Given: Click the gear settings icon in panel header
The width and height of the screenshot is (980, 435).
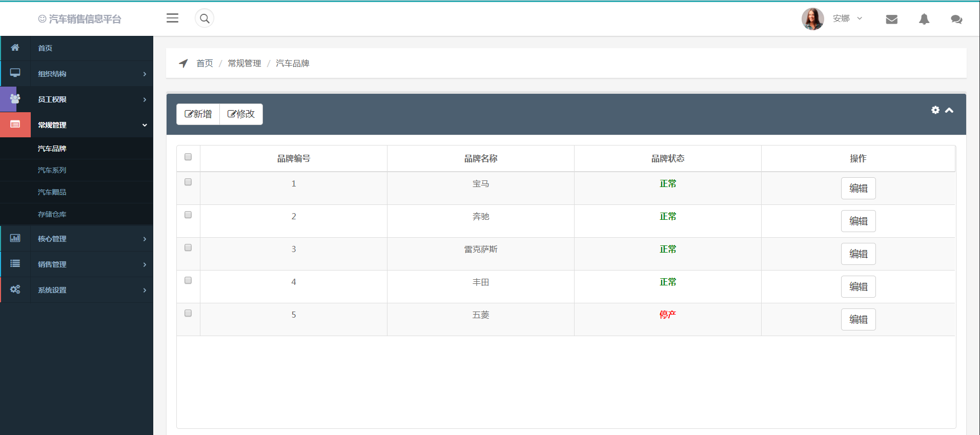Looking at the screenshot, I should tap(935, 110).
